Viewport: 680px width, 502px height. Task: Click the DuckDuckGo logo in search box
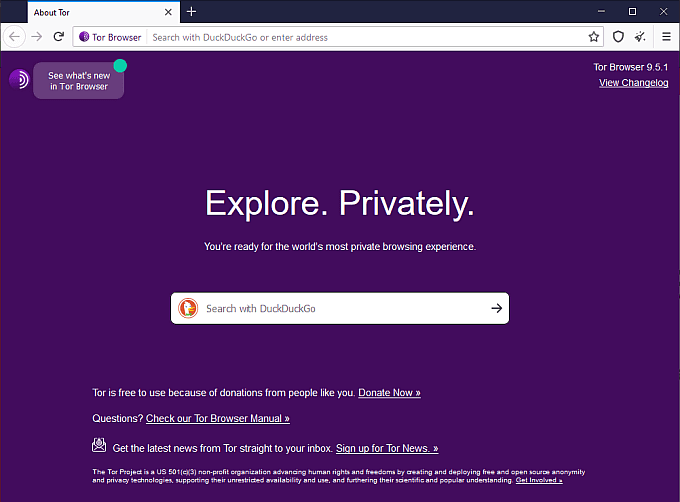coord(188,308)
